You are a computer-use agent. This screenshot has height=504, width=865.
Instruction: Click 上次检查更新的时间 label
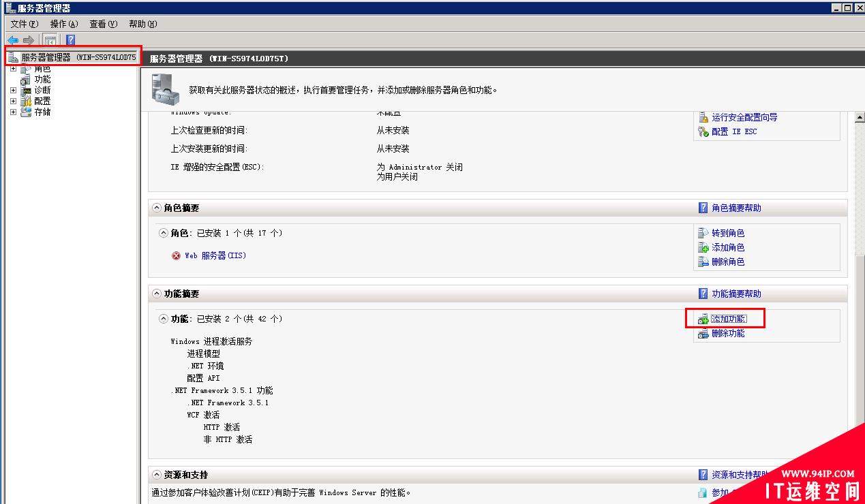click(x=209, y=130)
